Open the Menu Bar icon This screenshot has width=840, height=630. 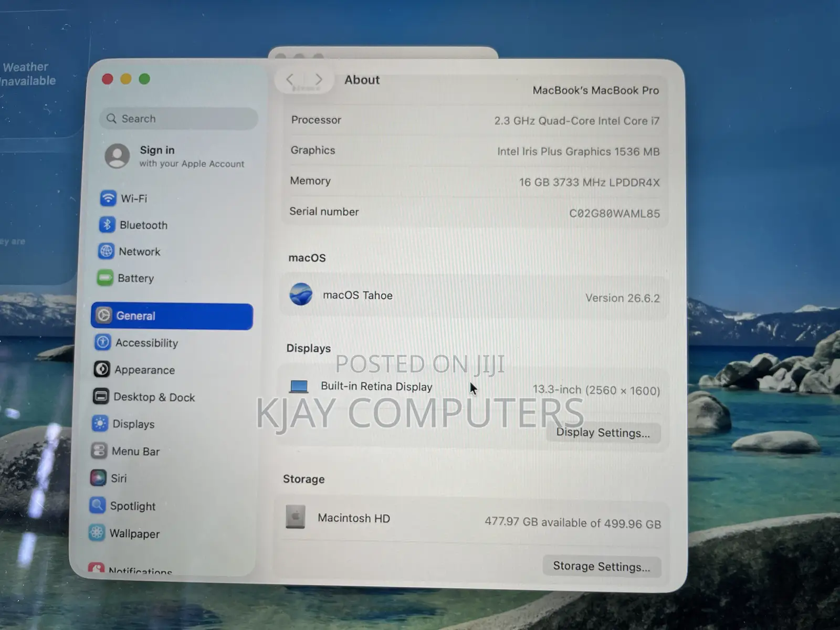(99, 450)
